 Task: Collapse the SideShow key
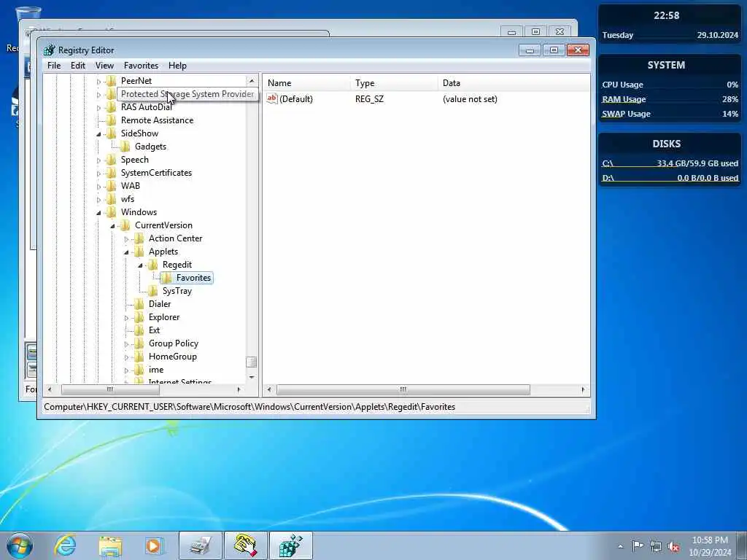pos(98,134)
